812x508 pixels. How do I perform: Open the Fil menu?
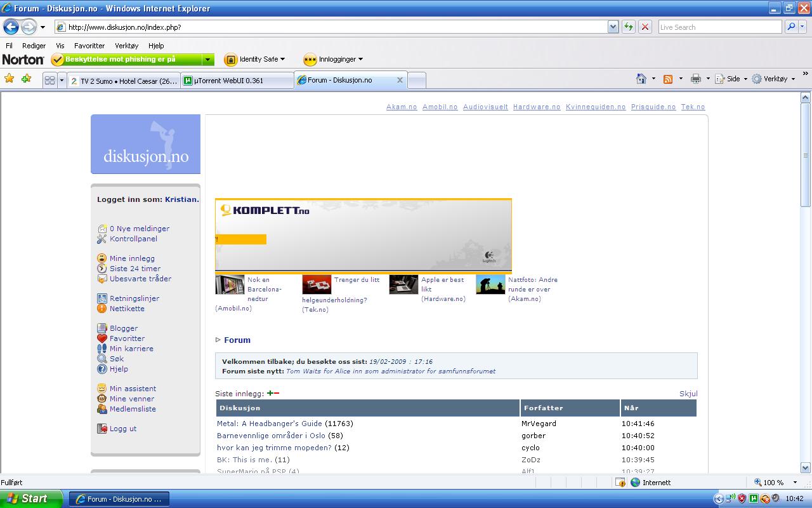click(9, 46)
